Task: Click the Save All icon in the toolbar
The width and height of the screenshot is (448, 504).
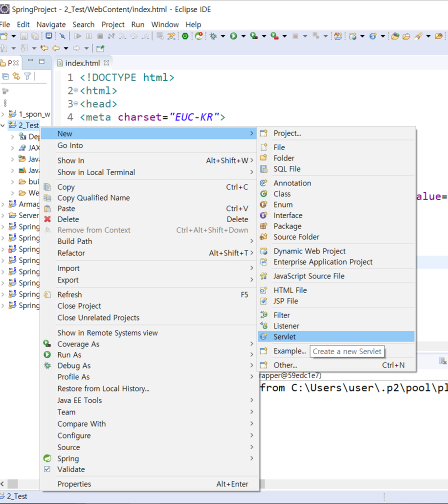Action: 35,36
